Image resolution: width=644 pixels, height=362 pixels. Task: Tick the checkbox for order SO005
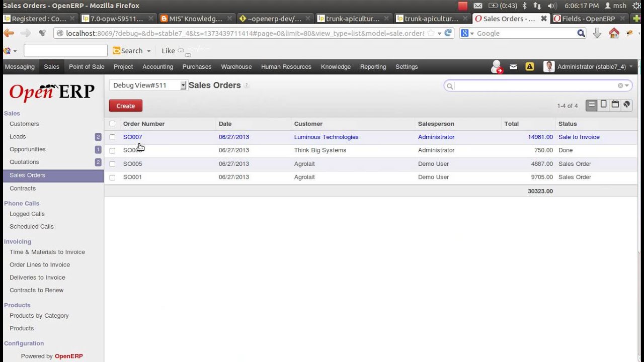(x=112, y=164)
